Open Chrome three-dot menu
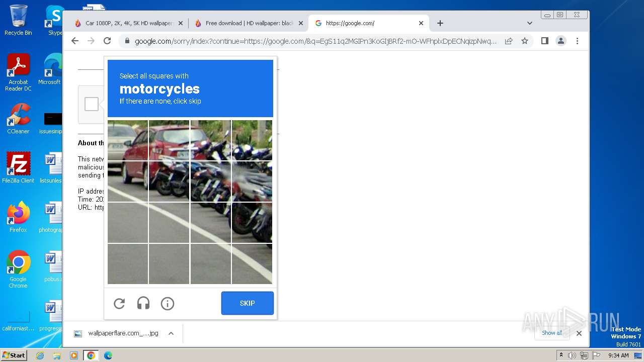Screen dimensions: 644x362 577,41
